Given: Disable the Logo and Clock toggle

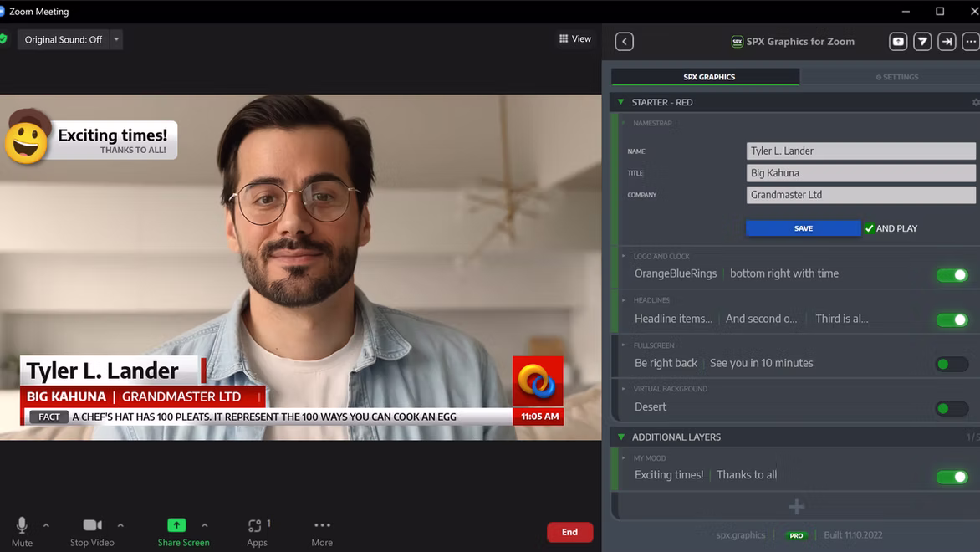Looking at the screenshot, I should pos(952,275).
